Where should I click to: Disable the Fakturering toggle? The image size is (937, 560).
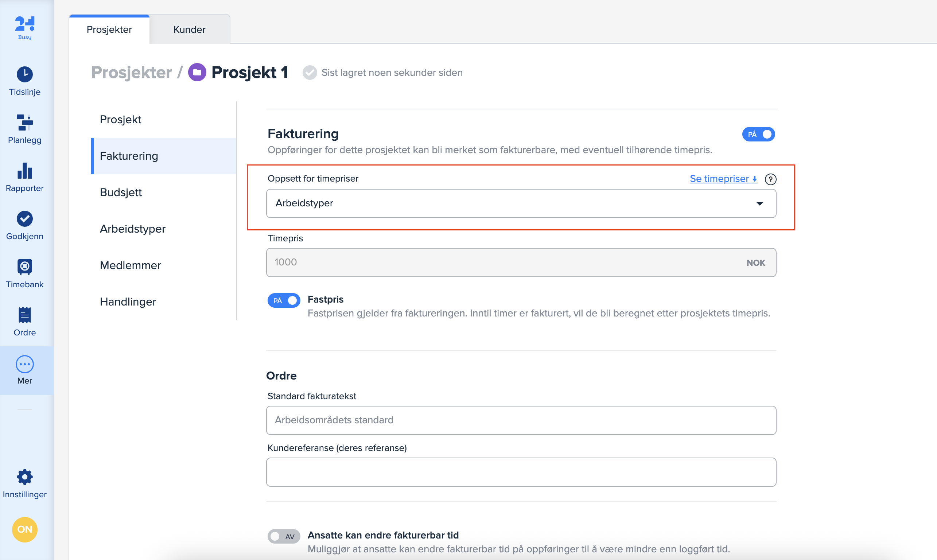[758, 134]
